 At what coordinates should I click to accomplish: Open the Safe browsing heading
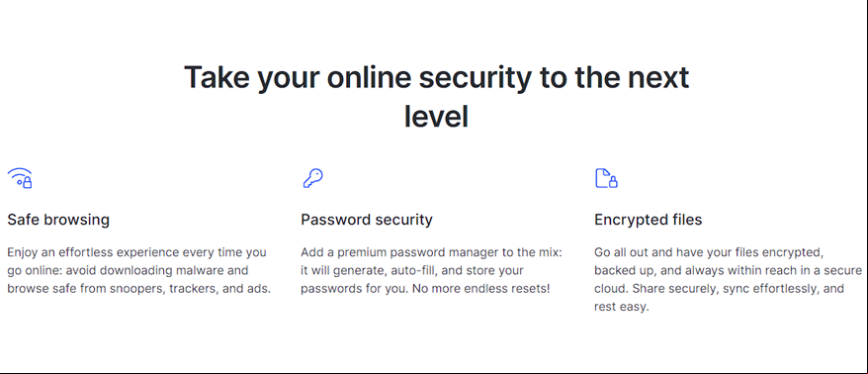pyautogui.click(x=58, y=220)
